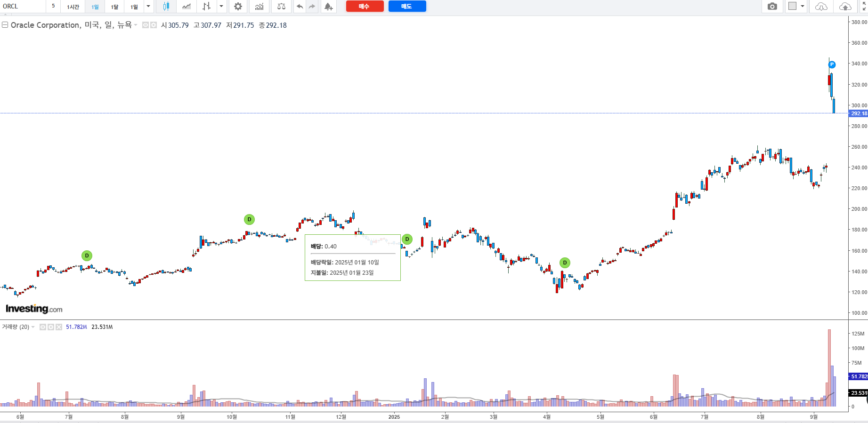The width and height of the screenshot is (868, 423).
Task: Open the indicators chart icon
Action: tap(259, 7)
